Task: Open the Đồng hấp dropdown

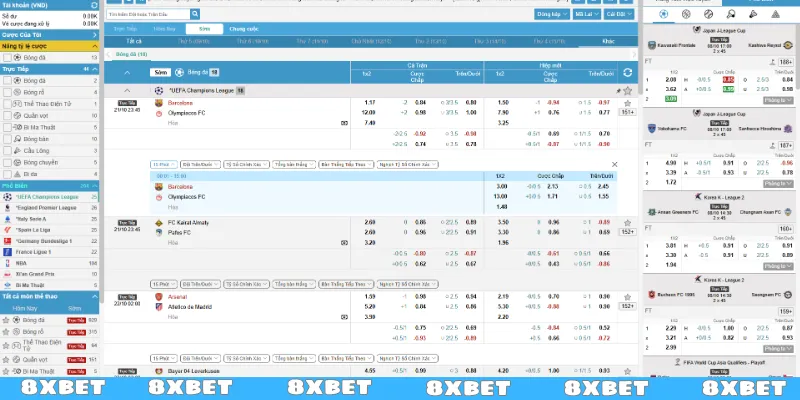Action: click(549, 15)
